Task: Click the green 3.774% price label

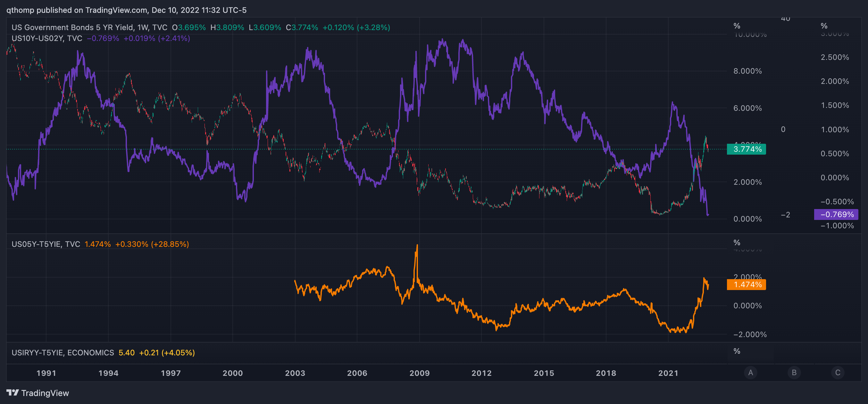Action: [747, 149]
